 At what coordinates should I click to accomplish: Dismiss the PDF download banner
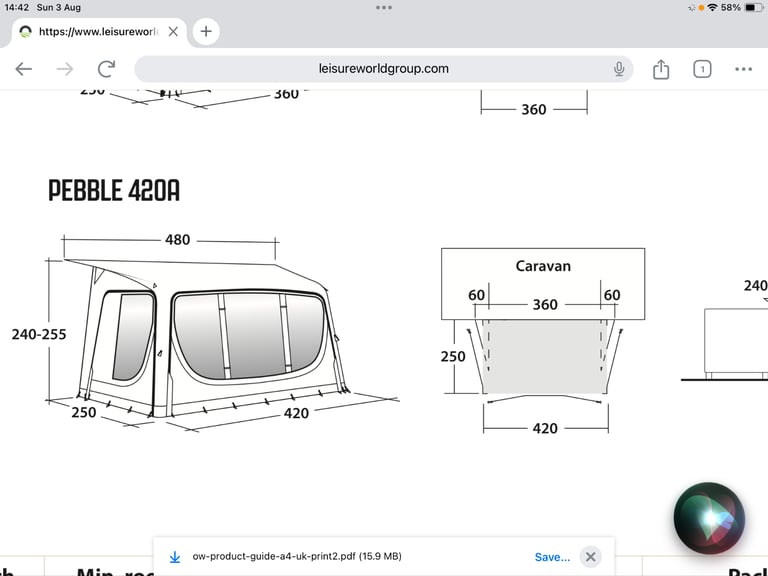[591, 557]
